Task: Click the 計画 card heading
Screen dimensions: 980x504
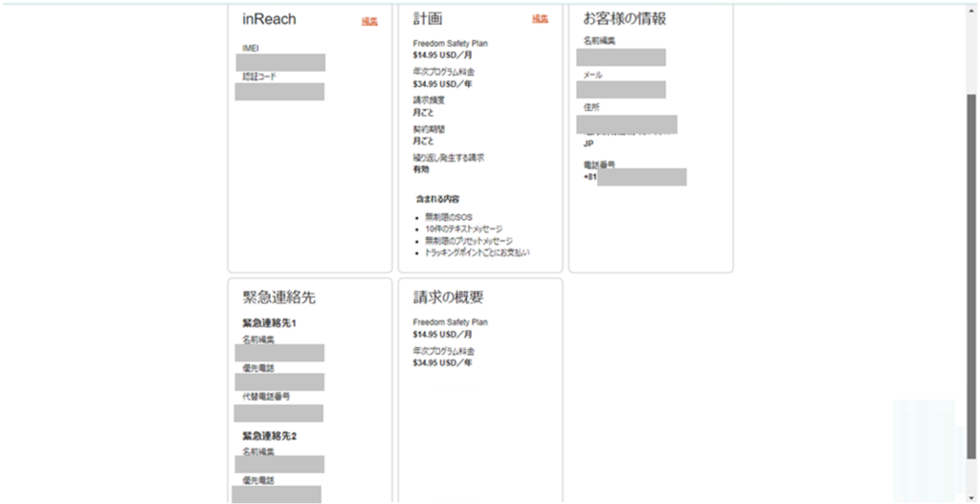Action: [x=428, y=19]
